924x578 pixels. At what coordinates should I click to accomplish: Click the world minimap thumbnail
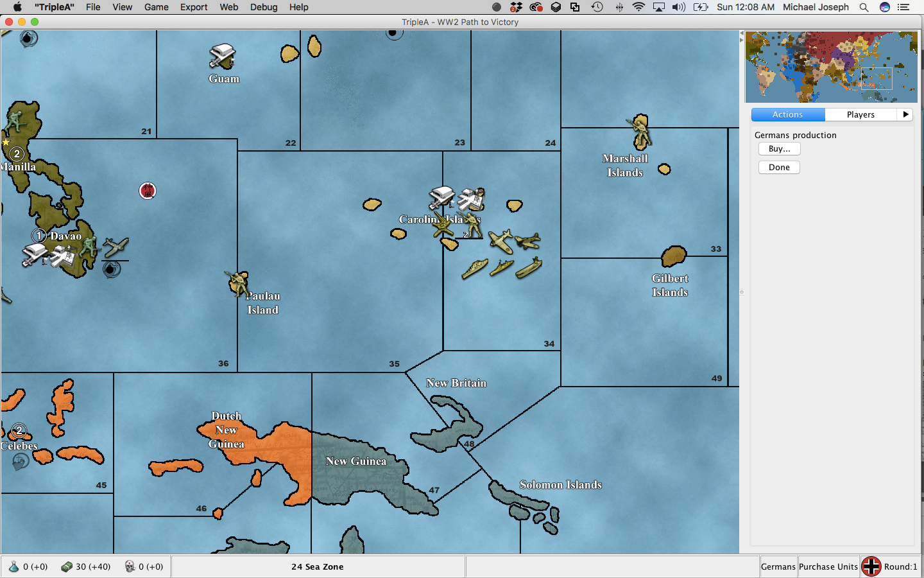pos(831,67)
